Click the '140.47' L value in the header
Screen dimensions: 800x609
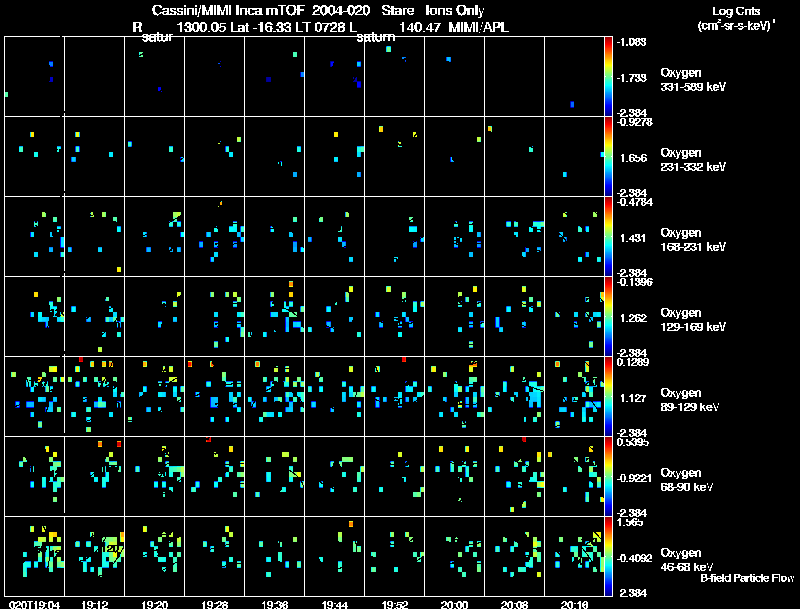click(x=419, y=27)
